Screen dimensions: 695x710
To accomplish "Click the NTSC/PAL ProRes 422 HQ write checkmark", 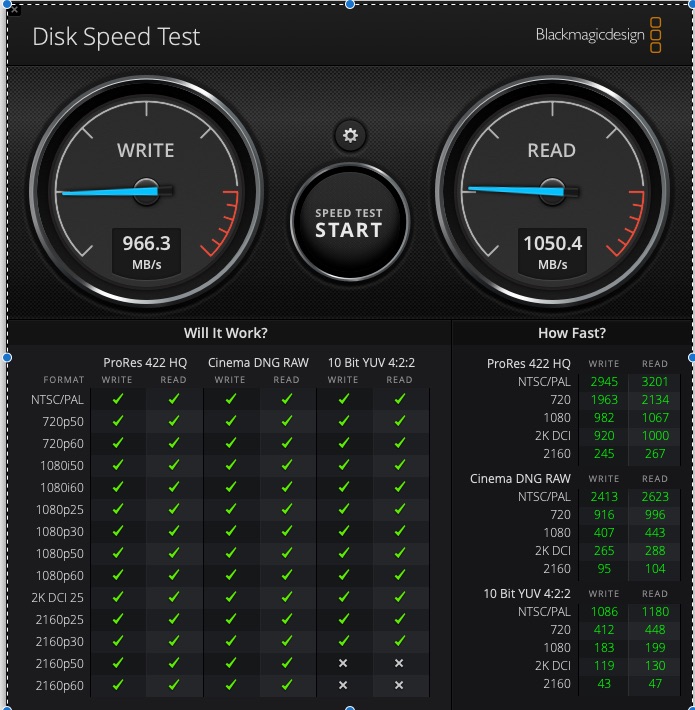I will [118, 399].
